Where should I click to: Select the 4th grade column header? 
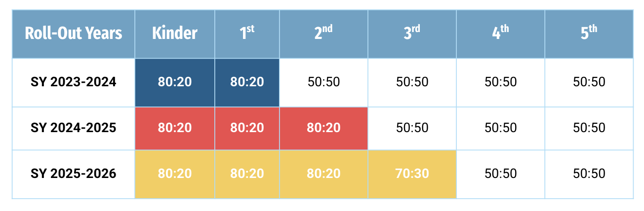(x=500, y=34)
